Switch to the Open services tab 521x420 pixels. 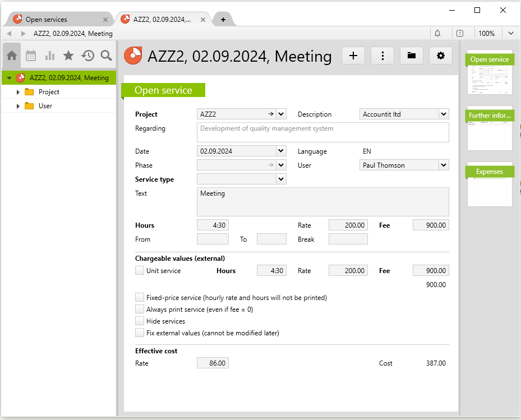(x=46, y=19)
